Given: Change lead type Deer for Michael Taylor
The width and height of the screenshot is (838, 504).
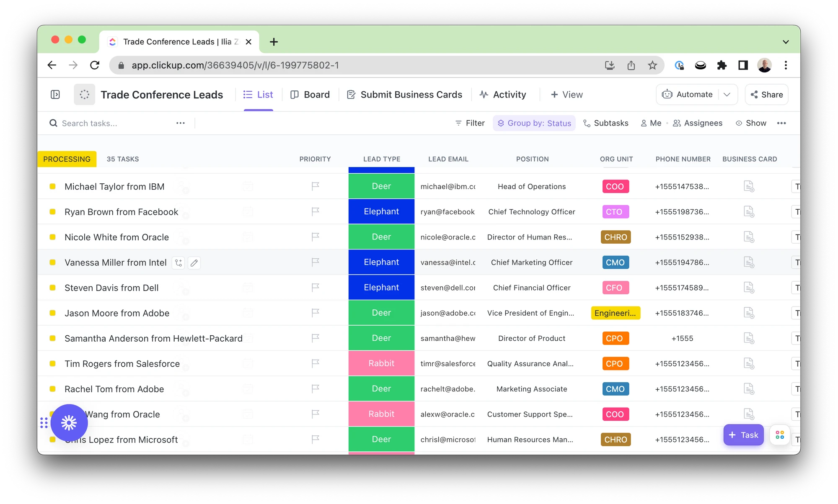Looking at the screenshot, I should click(x=381, y=186).
